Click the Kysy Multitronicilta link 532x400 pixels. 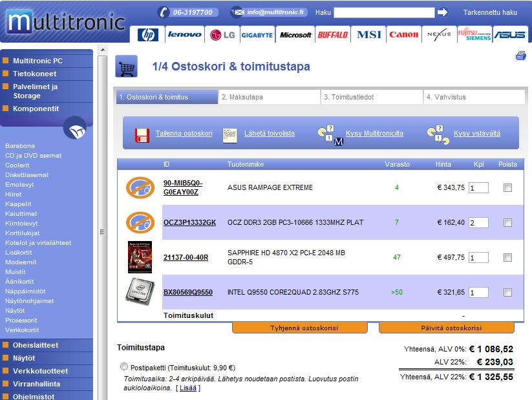tap(374, 133)
